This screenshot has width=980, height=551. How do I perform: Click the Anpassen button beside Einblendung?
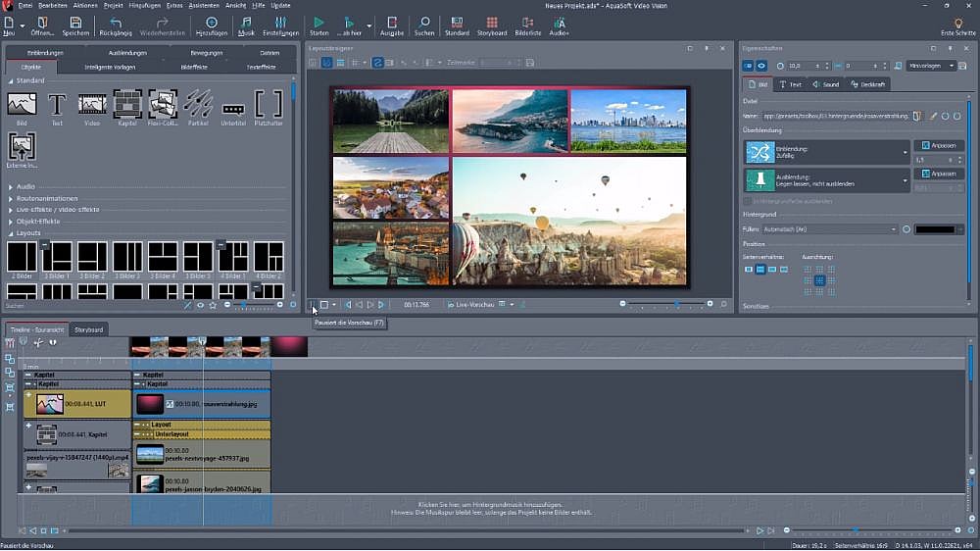click(x=939, y=145)
